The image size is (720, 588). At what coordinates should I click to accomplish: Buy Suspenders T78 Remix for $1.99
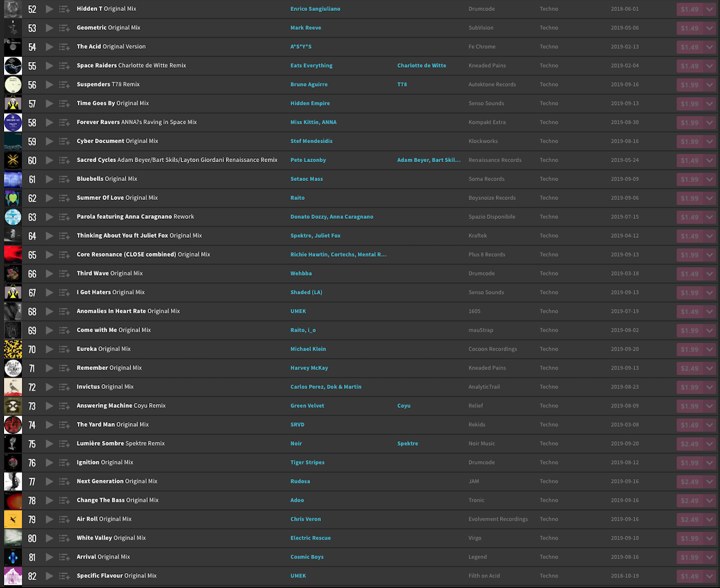pyautogui.click(x=690, y=85)
